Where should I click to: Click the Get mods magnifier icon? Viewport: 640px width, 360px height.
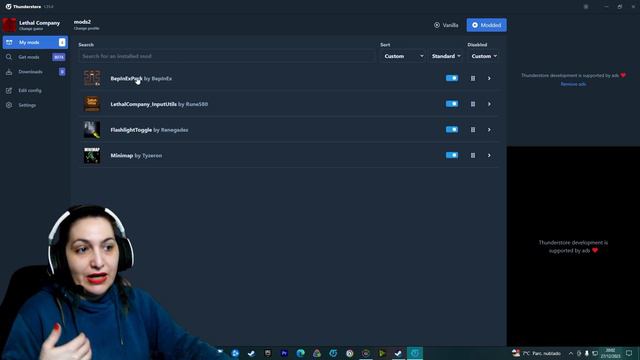(x=9, y=57)
